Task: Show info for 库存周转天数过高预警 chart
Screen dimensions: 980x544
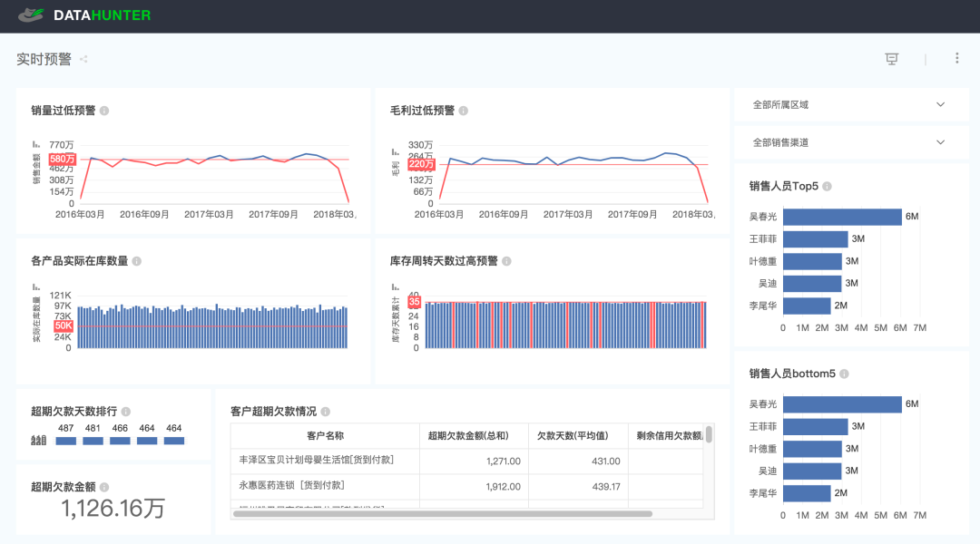Action: 507,261
